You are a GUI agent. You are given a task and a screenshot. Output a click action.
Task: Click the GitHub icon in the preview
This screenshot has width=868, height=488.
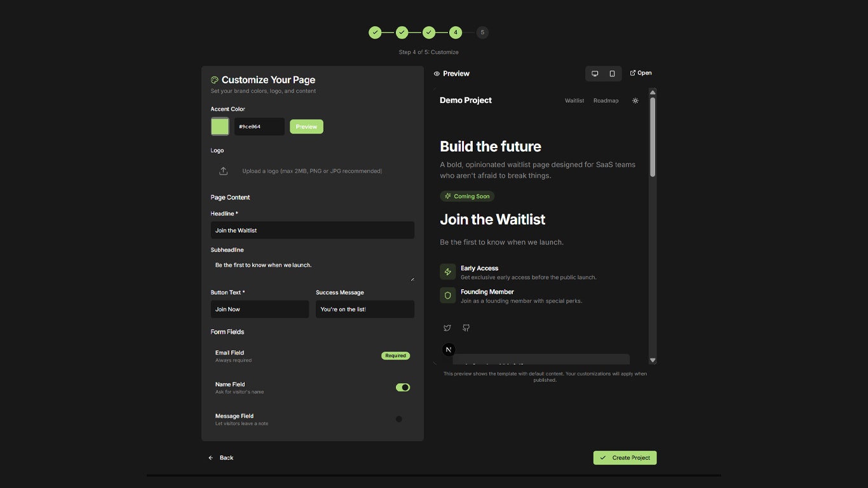pos(466,327)
